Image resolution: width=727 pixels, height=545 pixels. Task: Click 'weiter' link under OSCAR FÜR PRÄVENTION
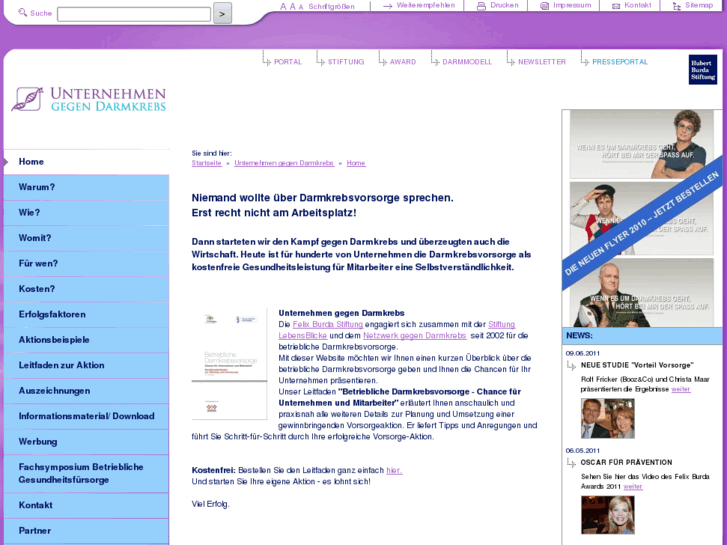(x=633, y=487)
